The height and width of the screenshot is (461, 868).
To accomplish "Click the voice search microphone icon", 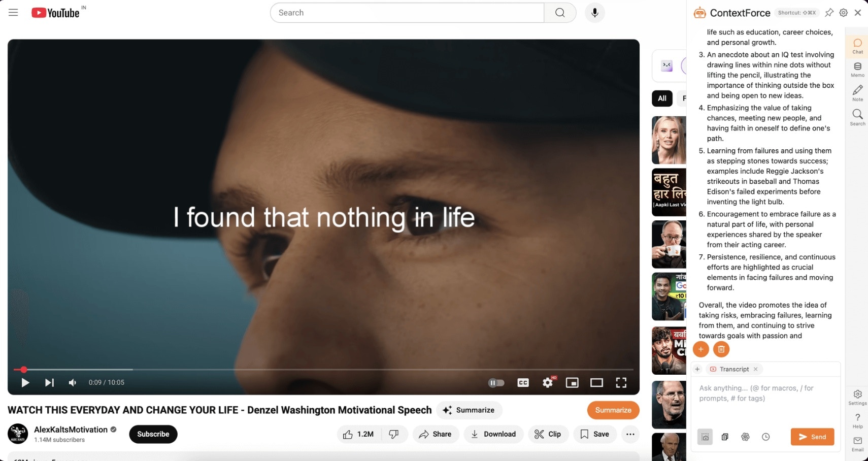I will tap(594, 13).
